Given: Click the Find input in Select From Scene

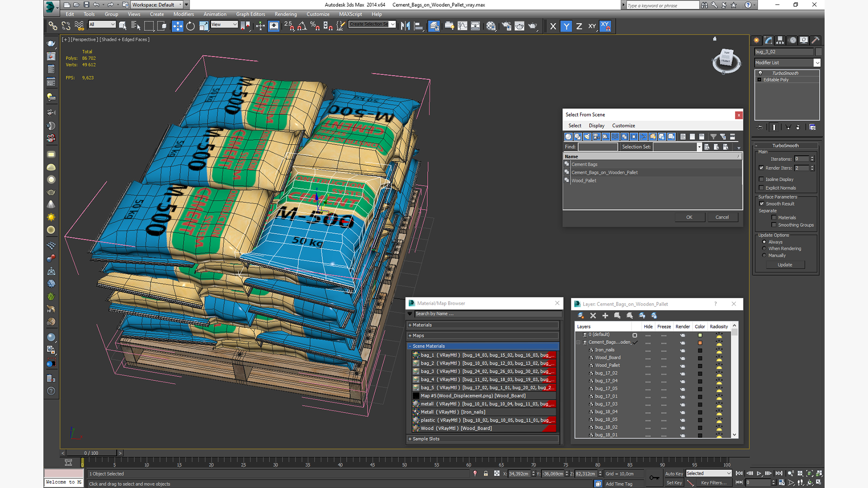Looking at the screenshot, I should coord(598,147).
